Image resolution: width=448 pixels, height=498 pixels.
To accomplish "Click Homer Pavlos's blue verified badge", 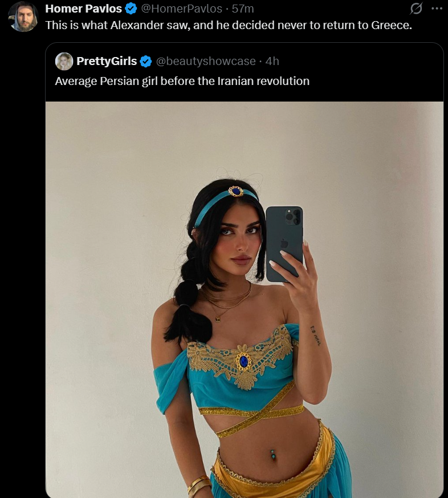I will 131,9.
